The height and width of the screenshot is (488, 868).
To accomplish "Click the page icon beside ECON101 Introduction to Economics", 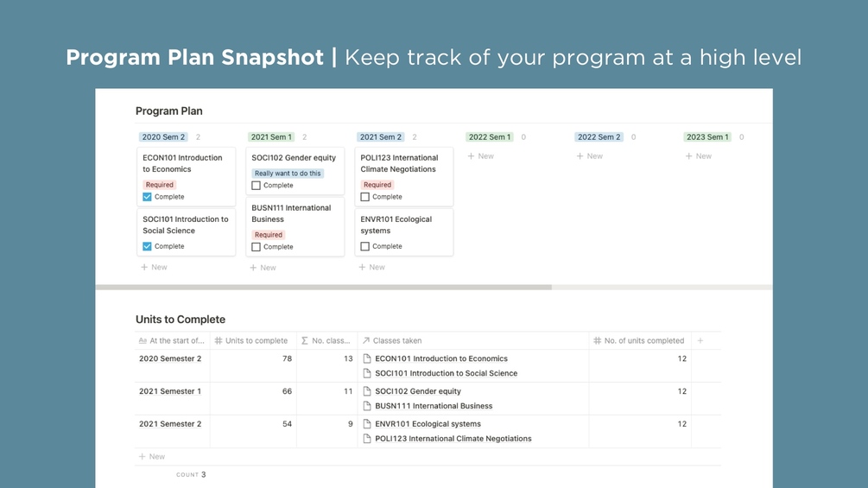I will click(367, 358).
